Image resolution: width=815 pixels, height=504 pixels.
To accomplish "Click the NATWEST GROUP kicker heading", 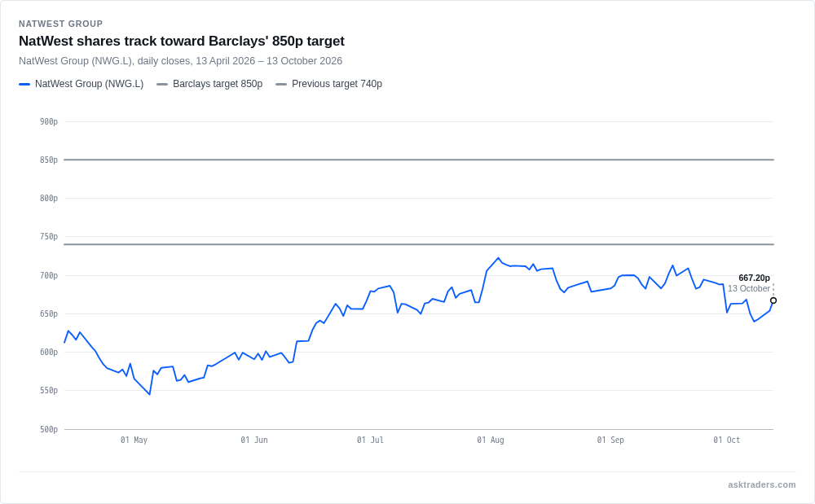I will 61,24.
